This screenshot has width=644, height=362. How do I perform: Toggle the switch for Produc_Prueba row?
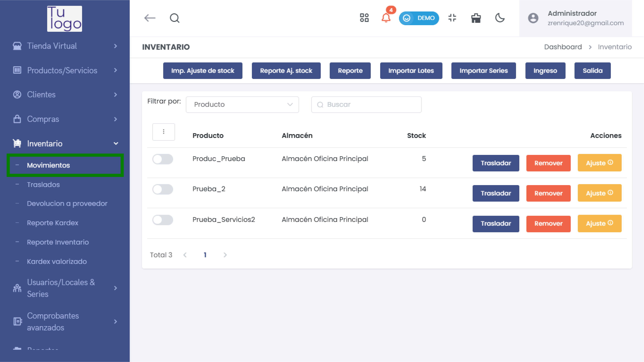[163, 159]
